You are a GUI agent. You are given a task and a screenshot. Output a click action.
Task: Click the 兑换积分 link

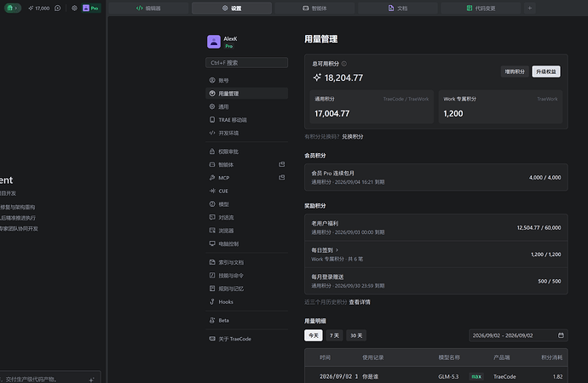(353, 137)
